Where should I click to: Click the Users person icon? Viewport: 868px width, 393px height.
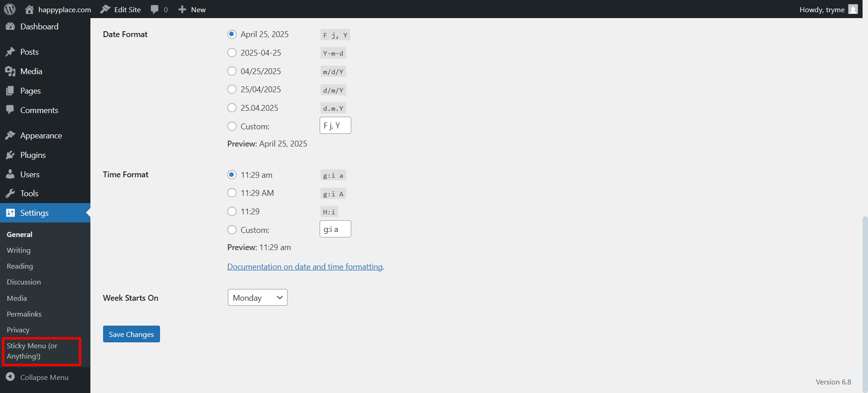click(x=10, y=175)
